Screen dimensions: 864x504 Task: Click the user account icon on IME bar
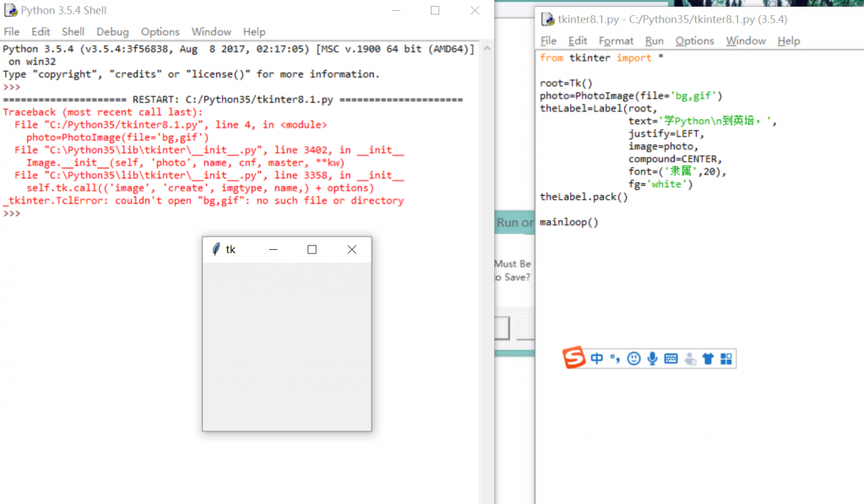point(690,359)
